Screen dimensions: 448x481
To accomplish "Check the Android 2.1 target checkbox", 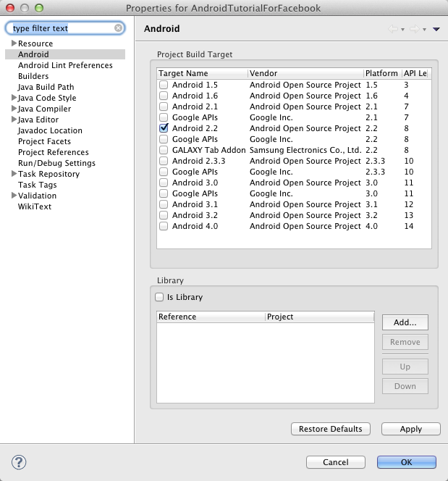I will pyautogui.click(x=164, y=106).
